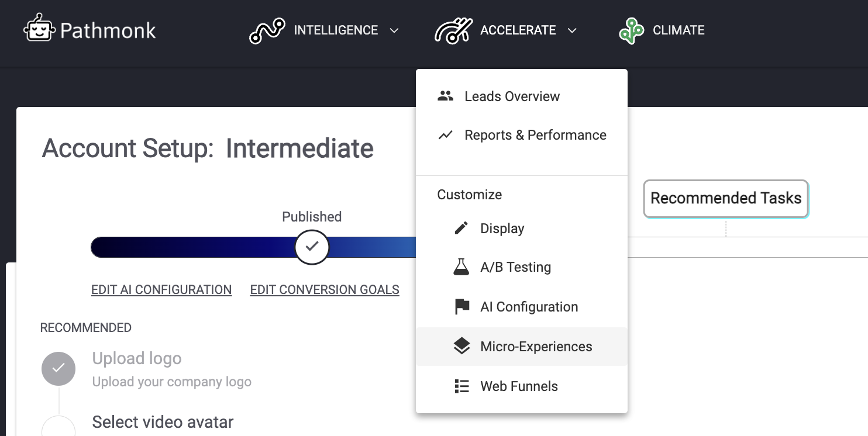Open the Micro-Experiences menu item
This screenshot has width=868, height=436.
(536, 347)
